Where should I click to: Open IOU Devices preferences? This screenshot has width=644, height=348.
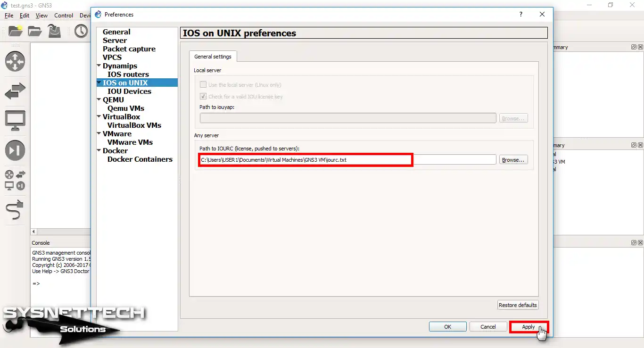(x=129, y=91)
